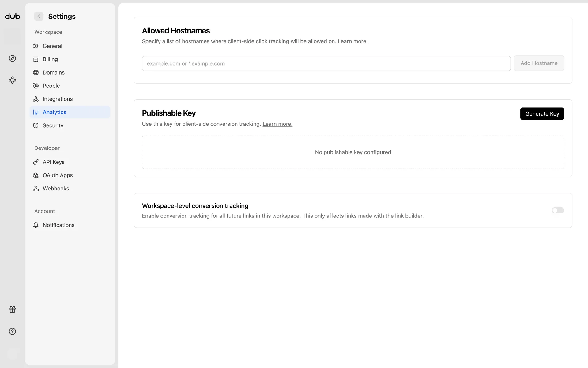Screen dimensions: 588x368
Task: Click the connected nodes icon in left rail
Action: pos(12,80)
